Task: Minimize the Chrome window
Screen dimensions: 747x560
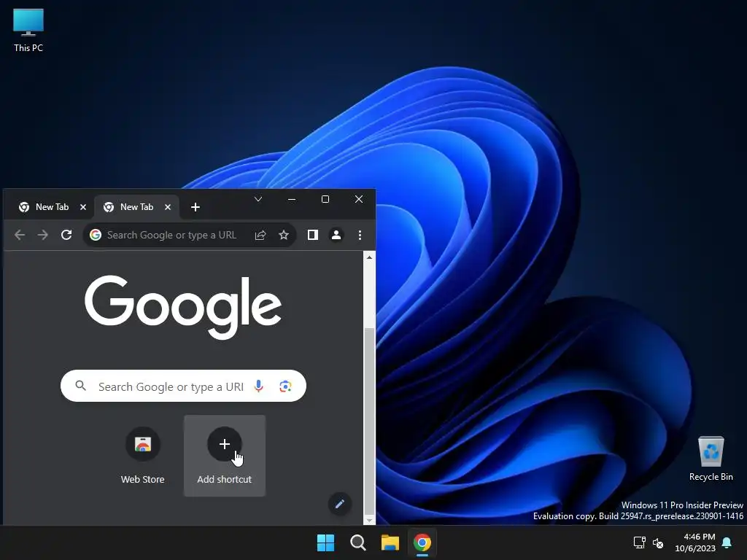Action: (292, 199)
